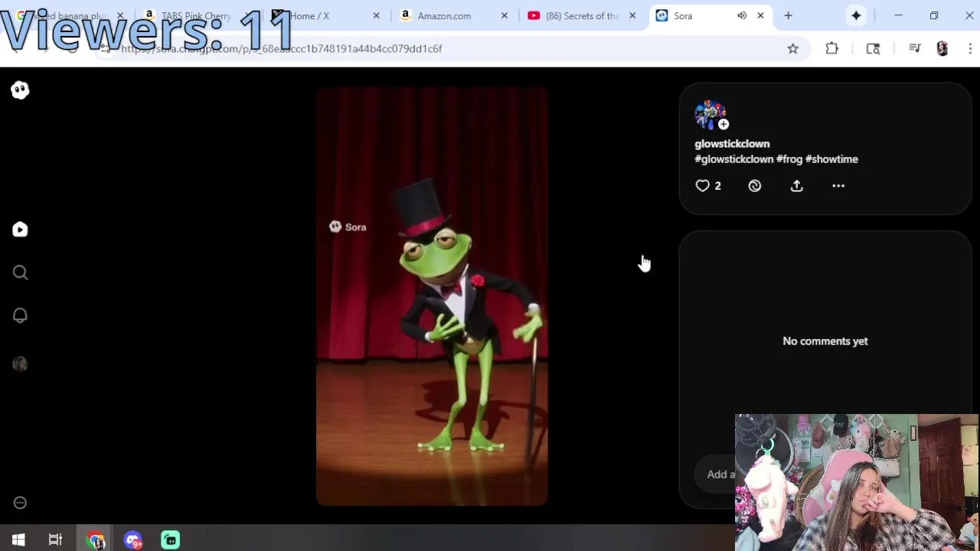The height and width of the screenshot is (551, 980).
Task: Open your profile avatar in the sidebar
Action: point(20,364)
